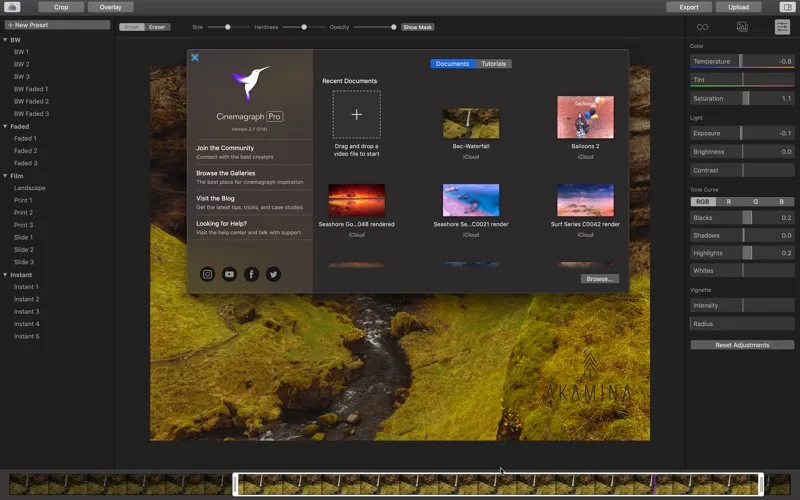Open the Crop tool
The height and width of the screenshot is (500, 800).
[61, 7]
